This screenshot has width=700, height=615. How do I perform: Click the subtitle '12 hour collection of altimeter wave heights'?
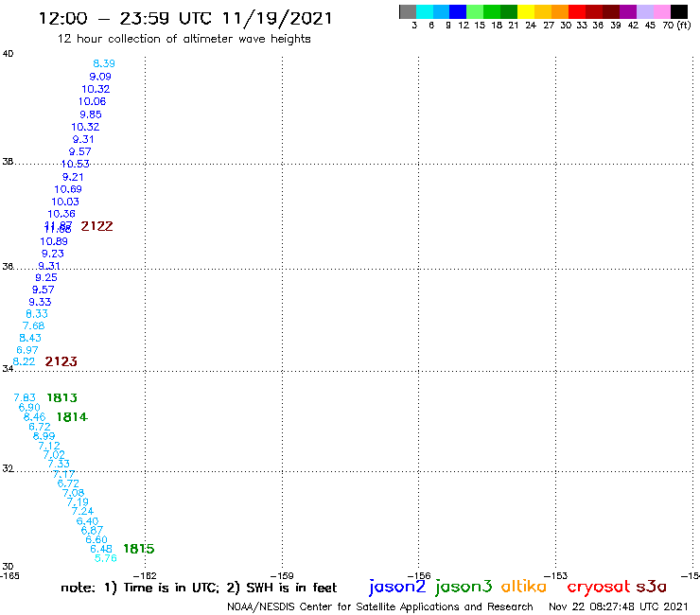(x=184, y=39)
